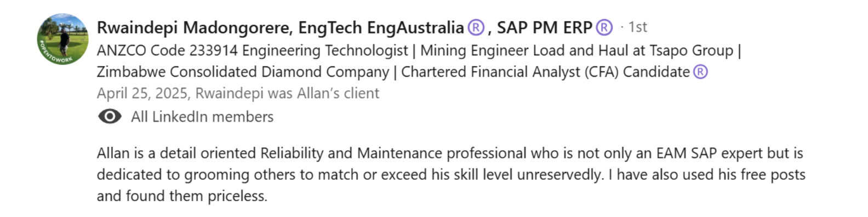Click registered icon after EngAustralia

[476, 27]
